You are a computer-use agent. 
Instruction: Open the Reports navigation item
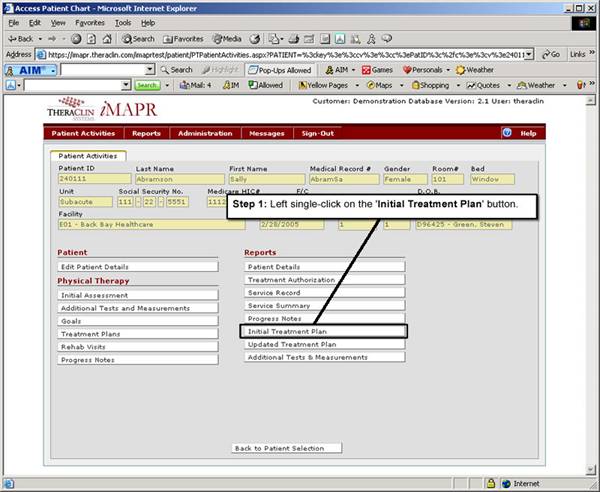coord(146,133)
